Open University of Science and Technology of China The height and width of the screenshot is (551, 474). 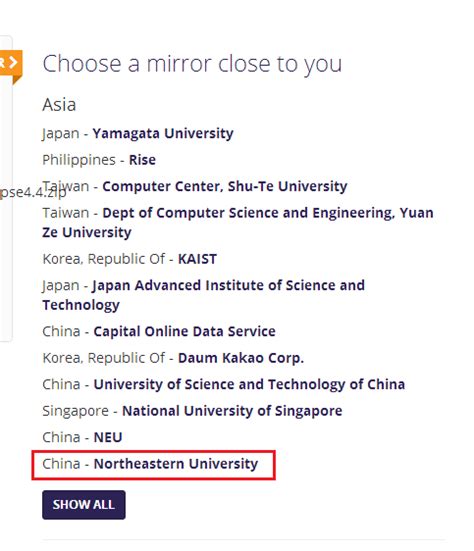pyautogui.click(x=249, y=384)
